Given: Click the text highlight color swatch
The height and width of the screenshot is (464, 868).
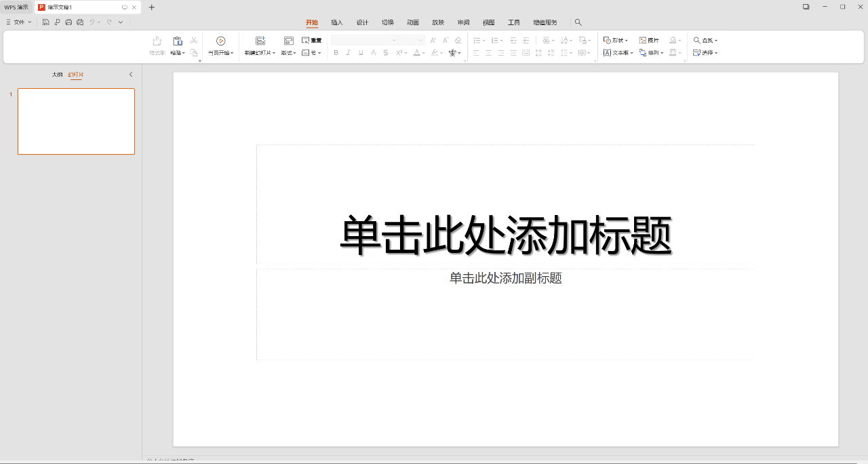Looking at the screenshot, I should coord(435,53).
